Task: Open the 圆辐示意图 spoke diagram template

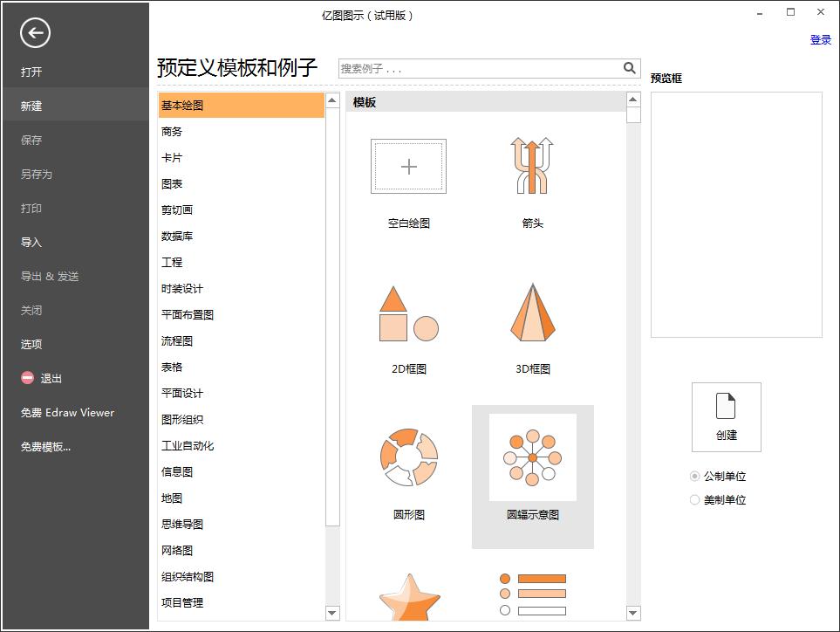Action: [x=532, y=457]
